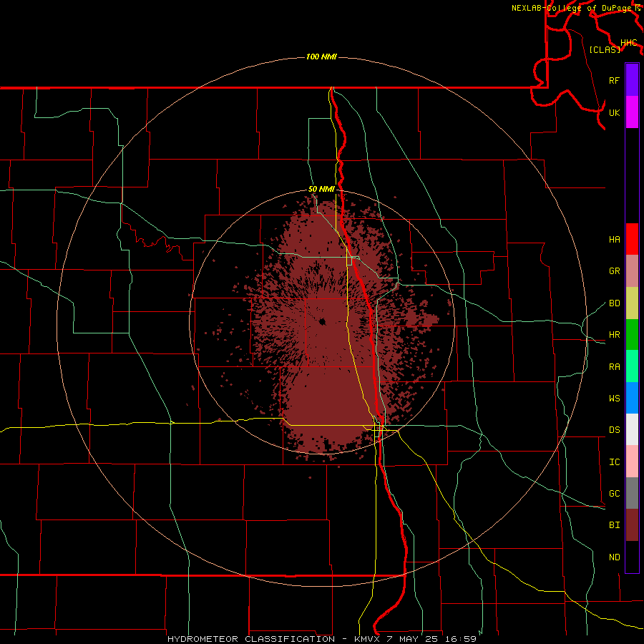
Task: Click the BI dark-red legend swatch
Action: [632, 525]
